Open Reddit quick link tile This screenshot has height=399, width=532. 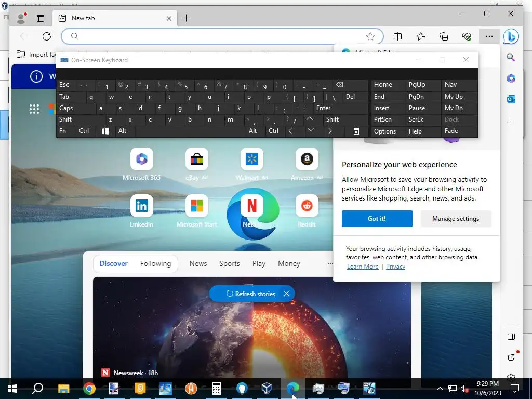(x=307, y=206)
